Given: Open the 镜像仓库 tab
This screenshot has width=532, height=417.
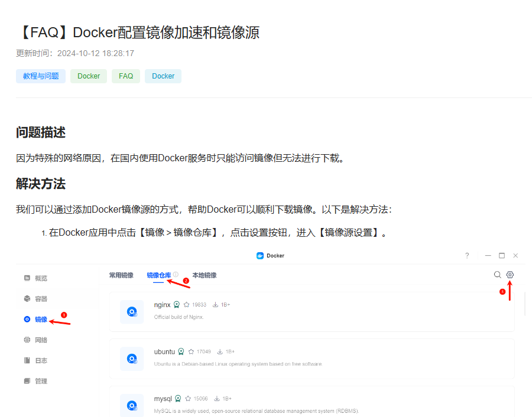Looking at the screenshot, I should 158,275.
